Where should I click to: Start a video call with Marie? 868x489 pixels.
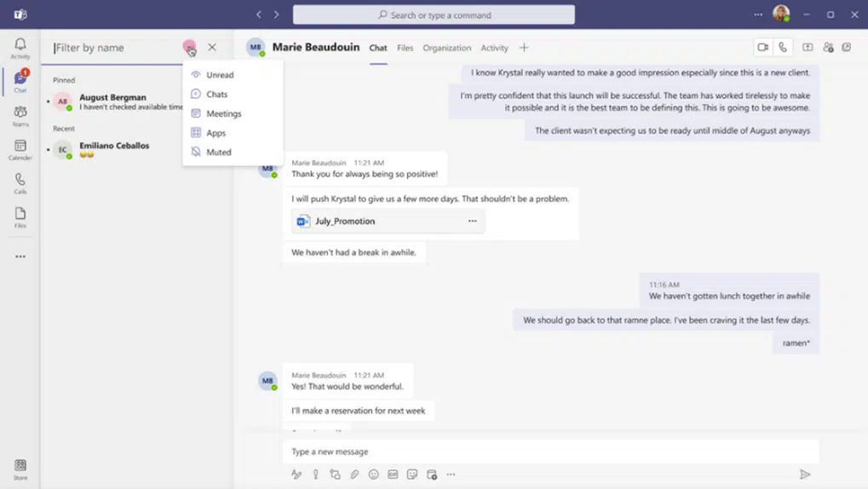763,47
